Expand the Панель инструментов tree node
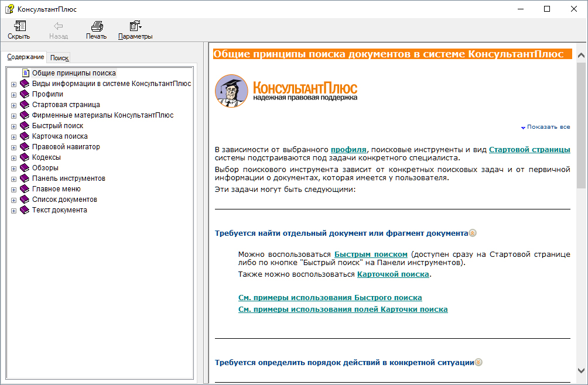 pos(13,179)
